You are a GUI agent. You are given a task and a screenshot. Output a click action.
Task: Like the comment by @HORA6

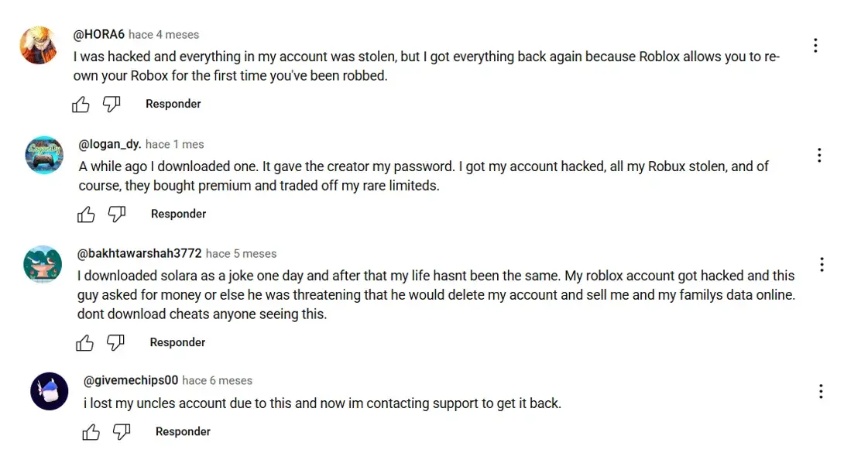click(x=81, y=105)
